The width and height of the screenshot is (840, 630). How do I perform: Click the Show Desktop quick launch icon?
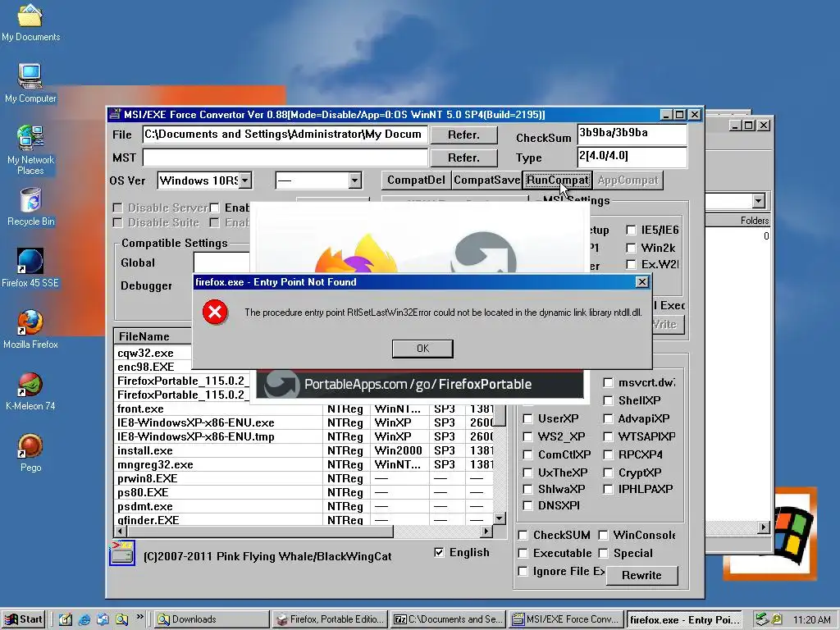(66, 619)
